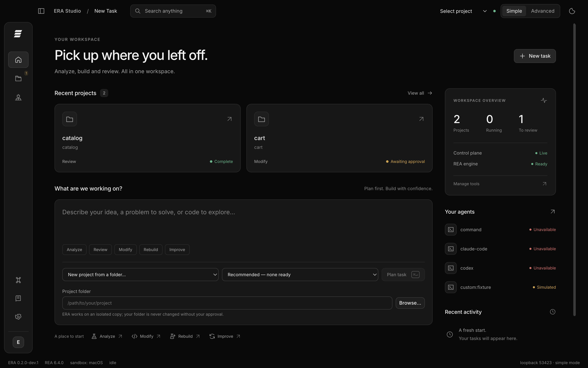Open the hierarchy icon in sidebar
The image size is (588, 368).
18,97
